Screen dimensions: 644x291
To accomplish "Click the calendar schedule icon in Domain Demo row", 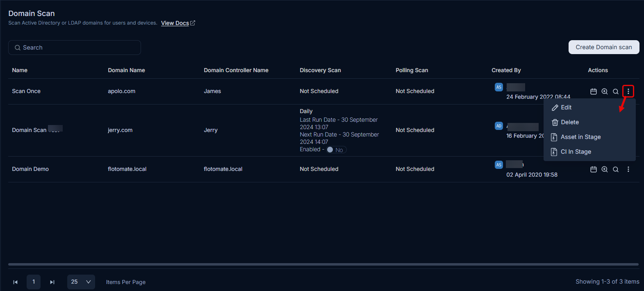I will point(593,169).
